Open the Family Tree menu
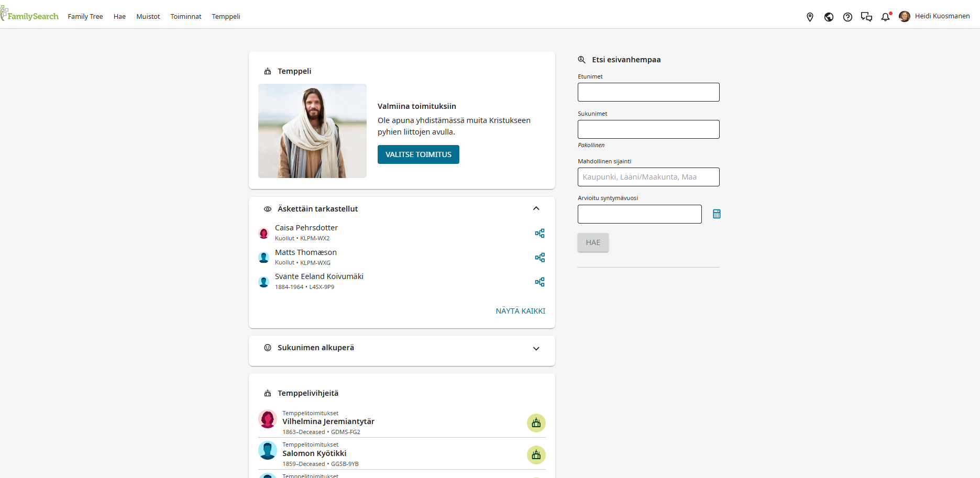 [85, 17]
